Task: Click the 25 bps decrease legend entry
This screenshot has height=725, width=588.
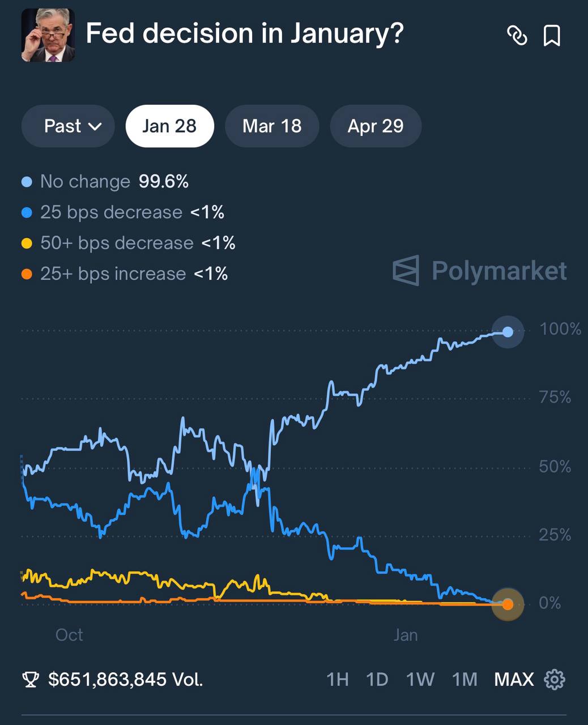Action: click(111, 212)
